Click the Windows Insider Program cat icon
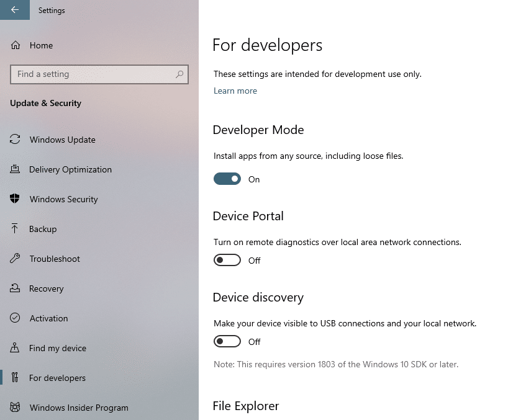 pos(15,407)
